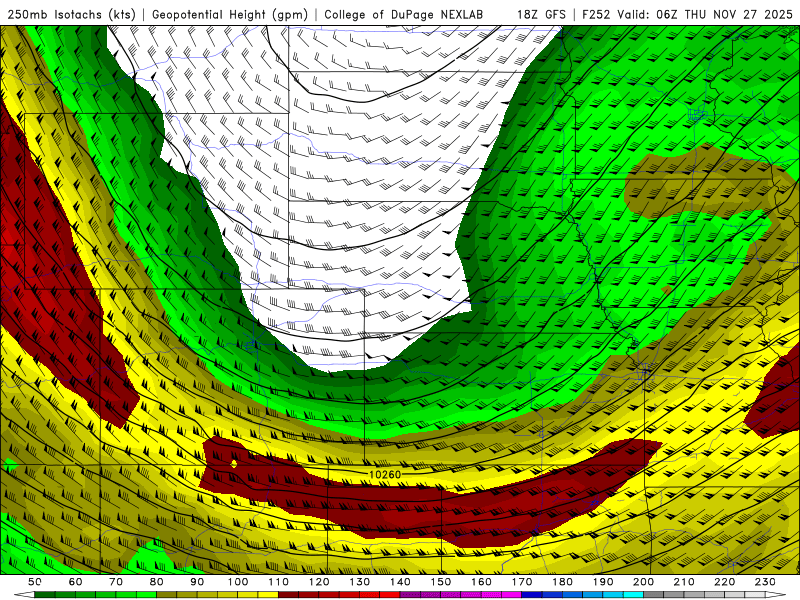
Task: Click the '220' colorbar scale label
Action: [724, 582]
